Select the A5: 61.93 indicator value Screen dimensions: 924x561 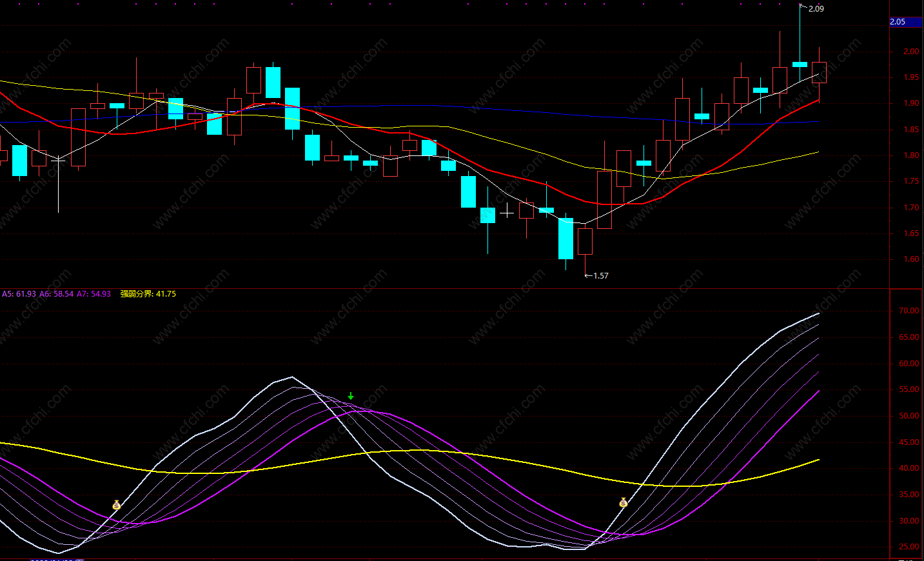pos(19,293)
